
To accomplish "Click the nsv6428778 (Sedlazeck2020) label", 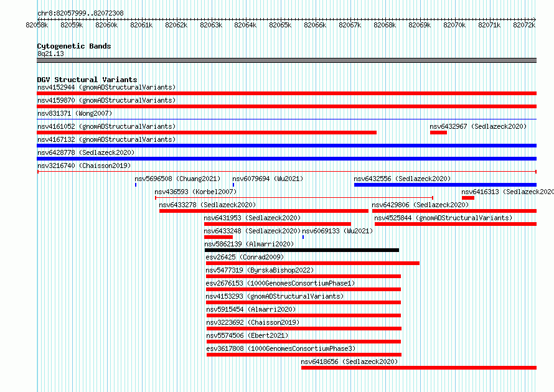I will point(86,152).
